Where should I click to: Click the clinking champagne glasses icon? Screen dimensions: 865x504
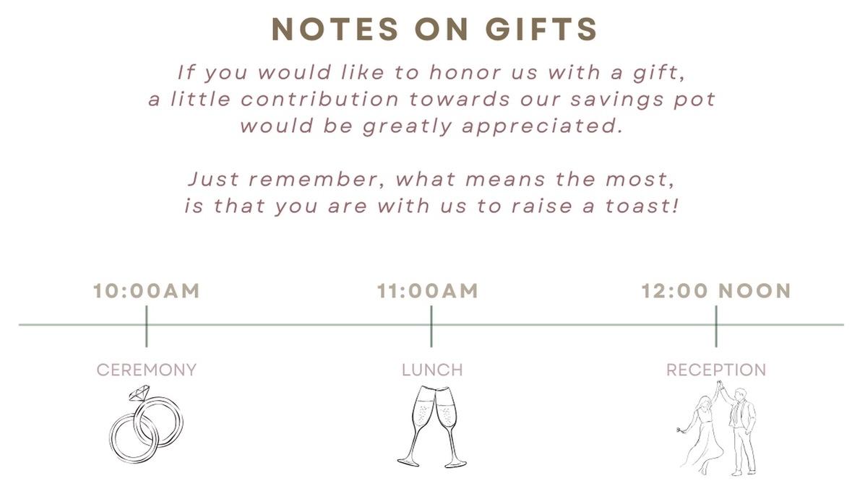[432, 426]
